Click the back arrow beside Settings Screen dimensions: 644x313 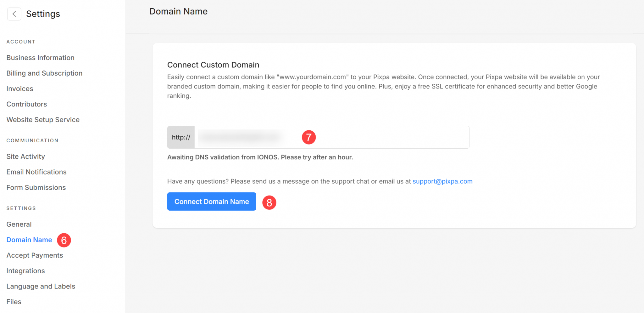(14, 14)
